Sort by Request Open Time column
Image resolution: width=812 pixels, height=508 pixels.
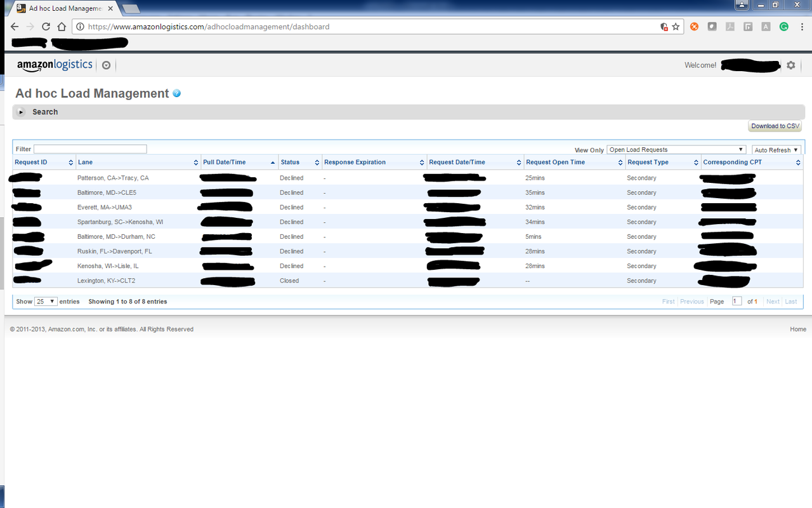pos(574,163)
